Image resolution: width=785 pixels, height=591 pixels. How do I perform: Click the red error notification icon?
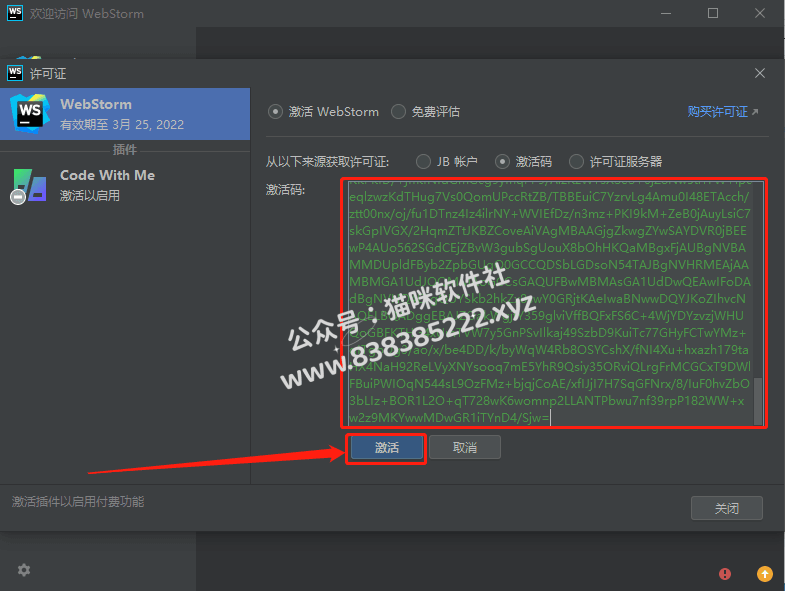[x=724, y=573]
